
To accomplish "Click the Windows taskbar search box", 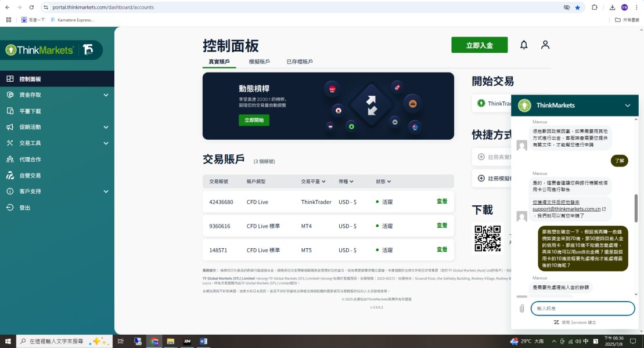I will click(64, 341).
